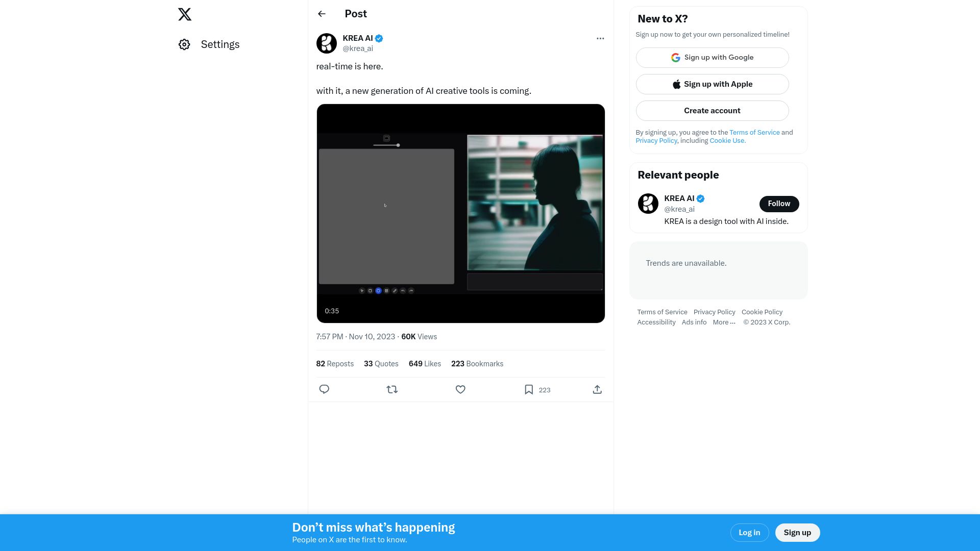This screenshot has height=551, width=980.
Task: Bookmark the post via bookmark icon
Action: 529,389
